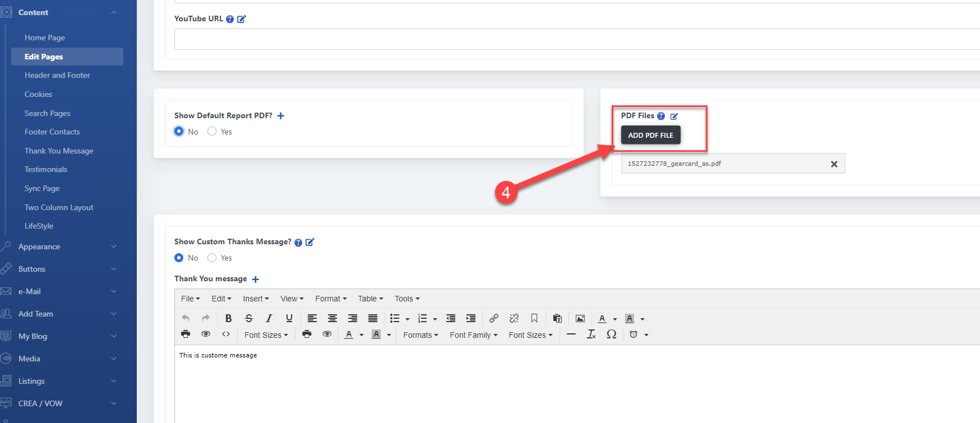Toggle bold formatting in the editor
Image resolution: width=980 pixels, height=423 pixels.
point(228,318)
